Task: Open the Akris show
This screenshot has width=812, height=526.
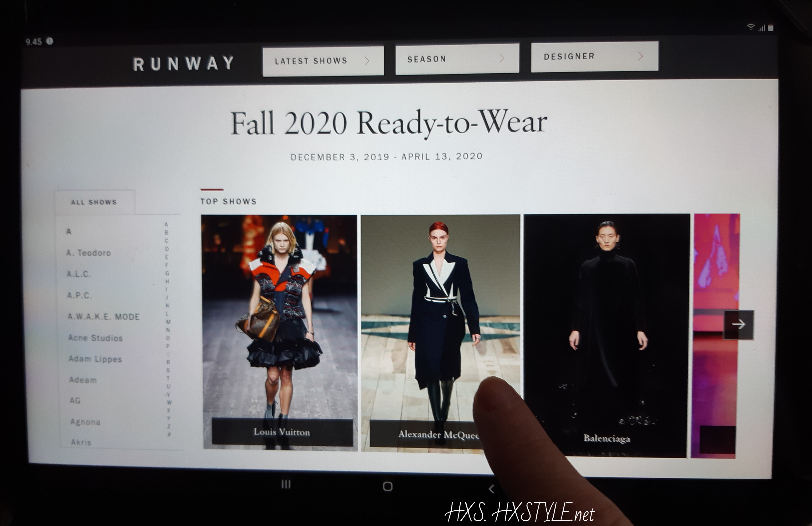Action: (x=81, y=442)
